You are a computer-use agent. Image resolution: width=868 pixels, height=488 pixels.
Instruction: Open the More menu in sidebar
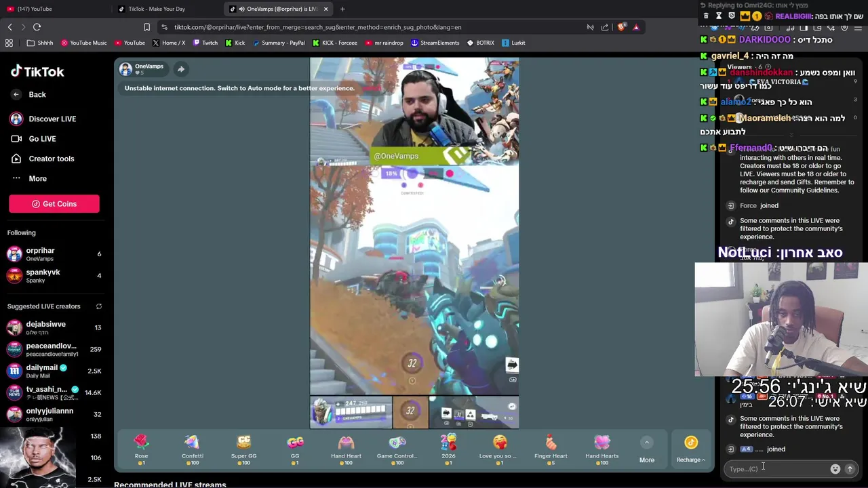click(x=29, y=178)
